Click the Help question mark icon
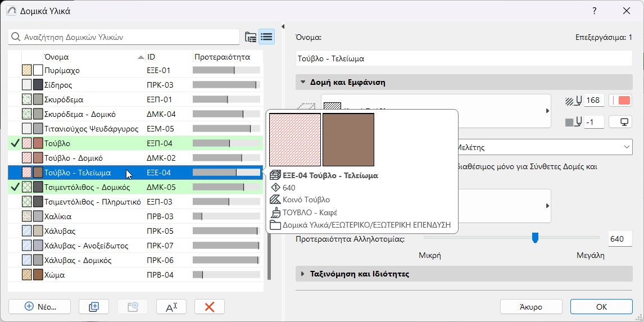644x322 pixels. [595, 11]
